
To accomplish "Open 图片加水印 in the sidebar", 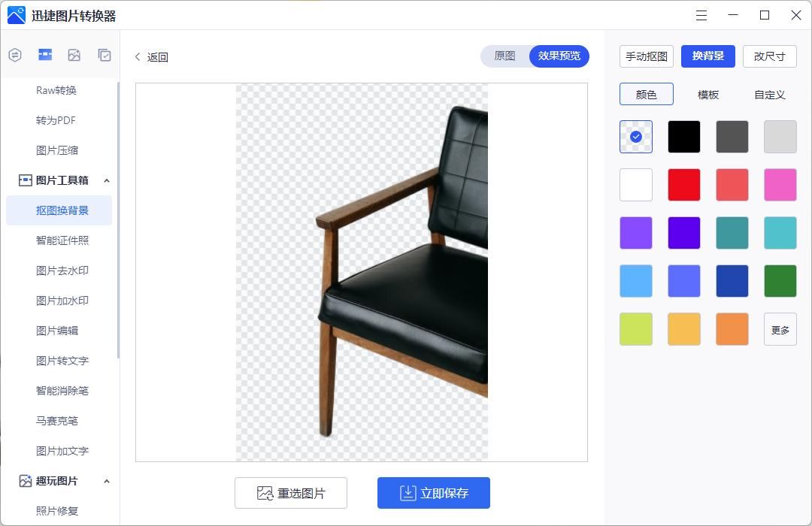I will (x=62, y=301).
